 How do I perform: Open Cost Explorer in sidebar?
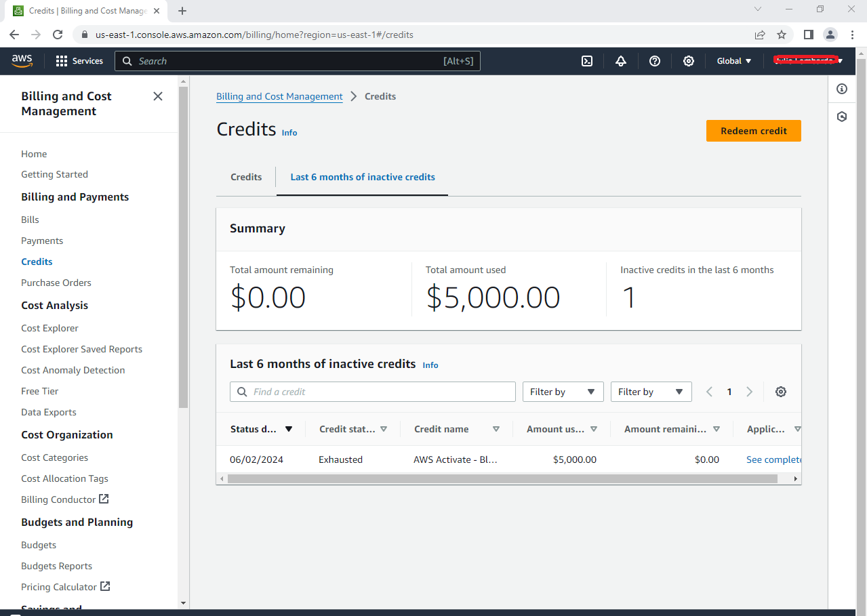[49, 328]
